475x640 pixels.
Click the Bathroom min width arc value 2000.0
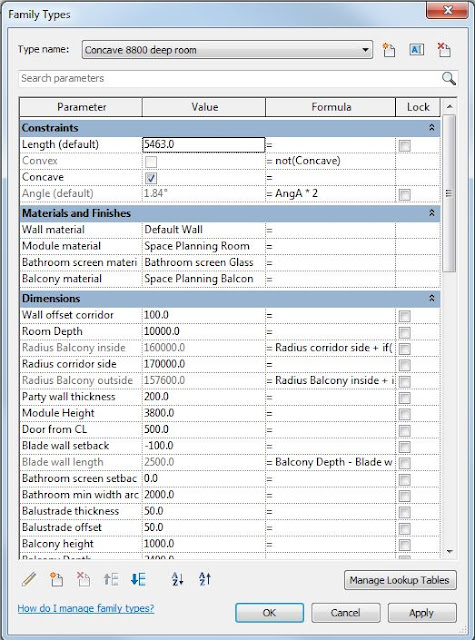(204, 495)
